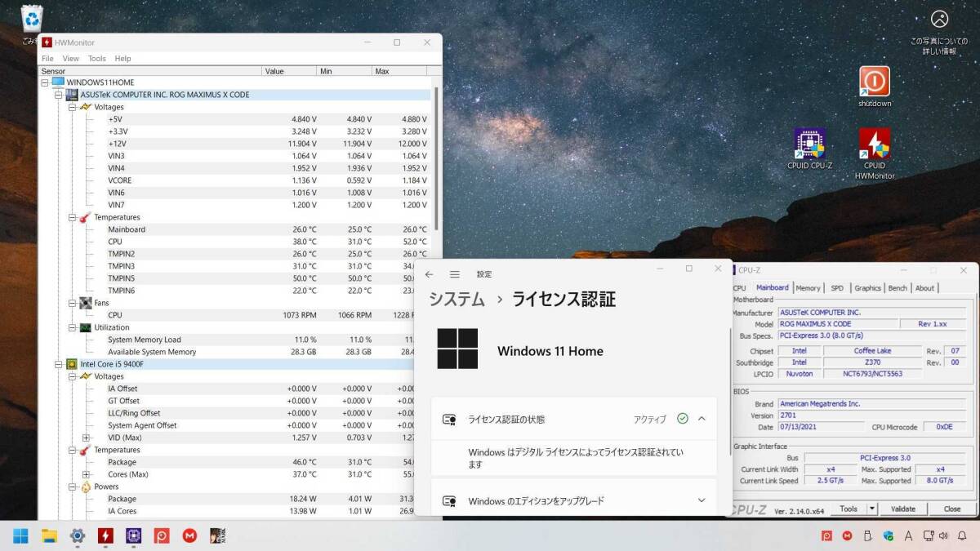
Task: Switch to CPU-Z from the taskbar
Action: pyautogui.click(x=133, y=535)
